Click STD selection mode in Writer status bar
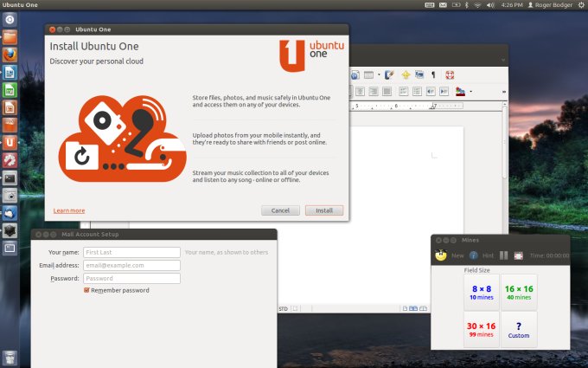 [283, 308]
